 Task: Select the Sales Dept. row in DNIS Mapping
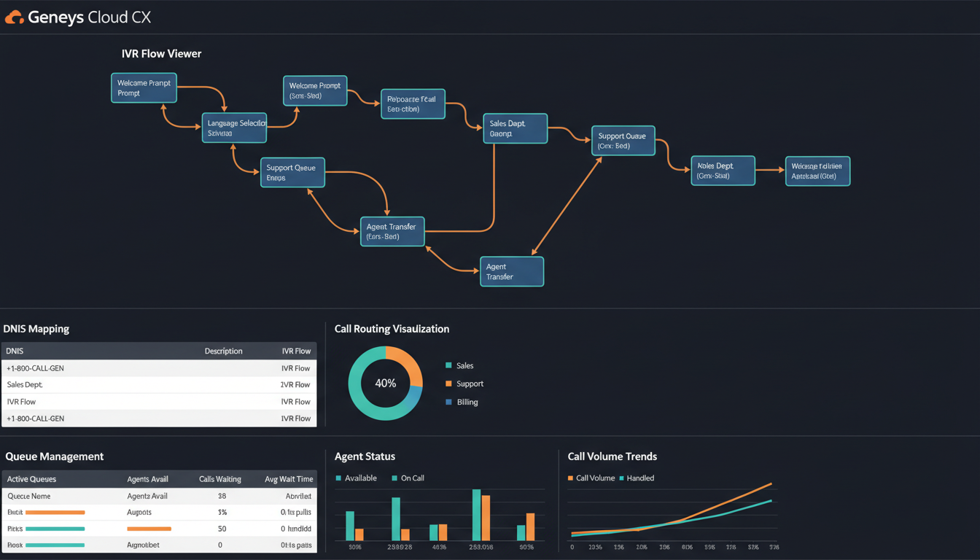(x=159, y=385)
